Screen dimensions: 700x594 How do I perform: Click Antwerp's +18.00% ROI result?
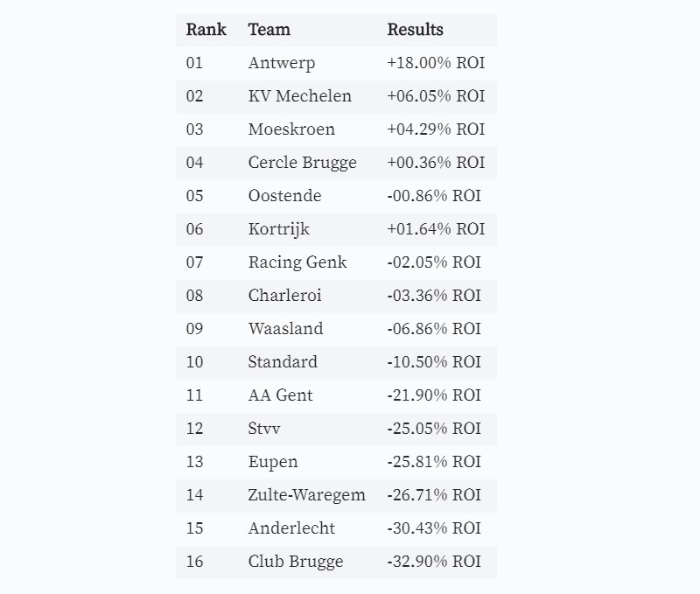tap(436, 63)
